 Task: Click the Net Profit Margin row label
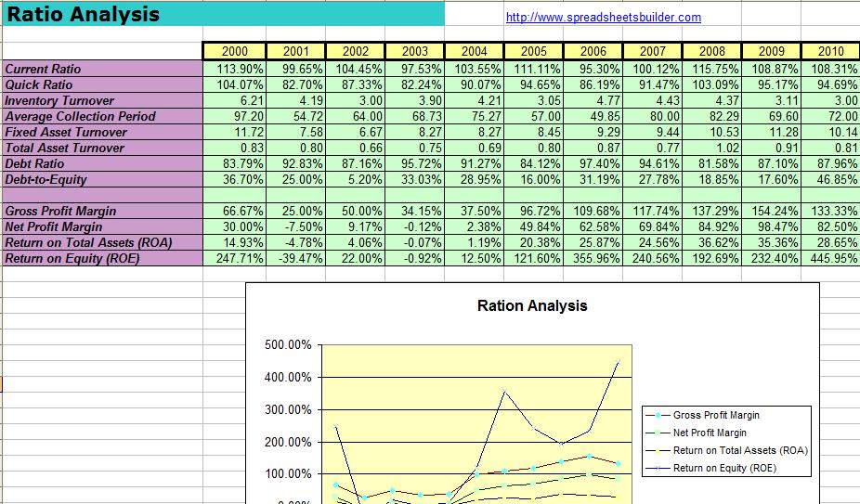click(103, 227)
